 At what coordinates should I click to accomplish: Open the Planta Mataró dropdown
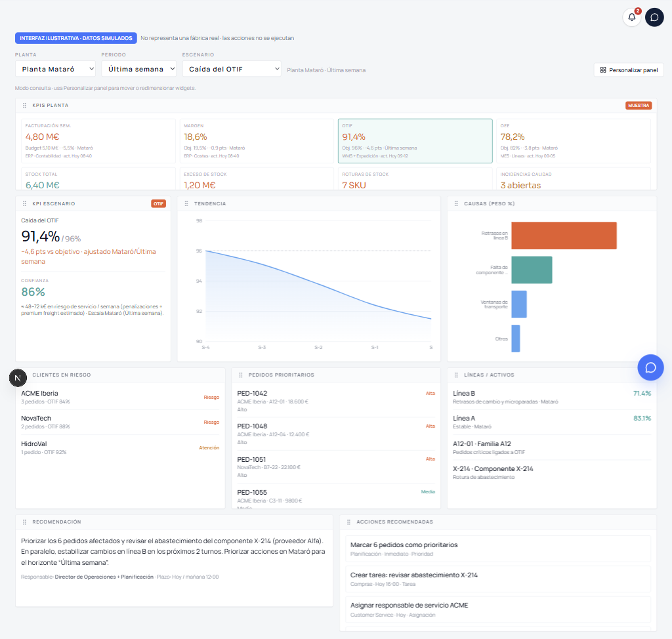click(x=55, y=69)
